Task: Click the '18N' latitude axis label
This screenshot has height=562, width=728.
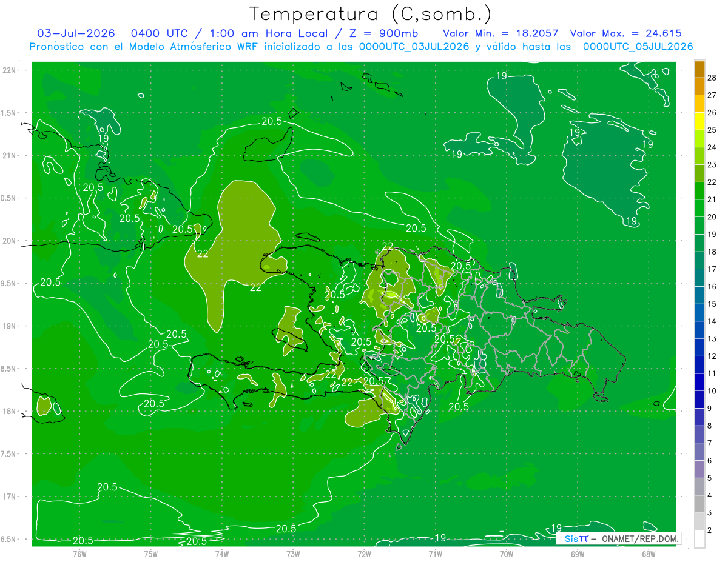Action: tap(10, 411)
